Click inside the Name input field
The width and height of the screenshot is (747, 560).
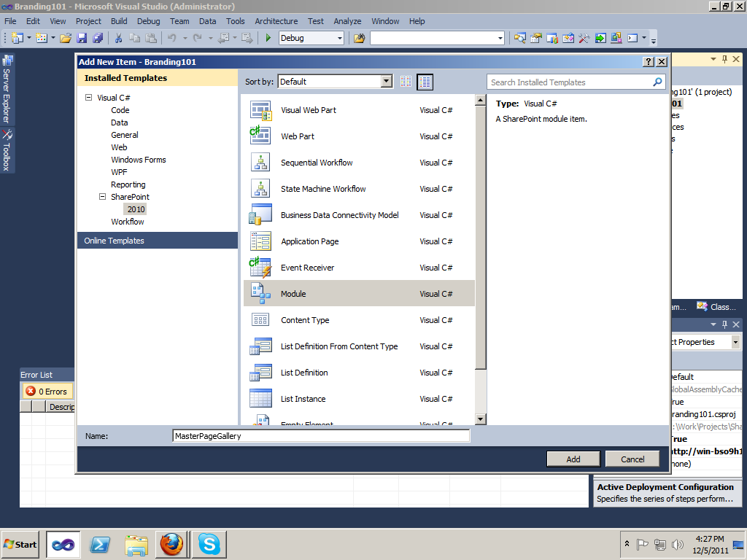pyautogui.click(x=321, y=435)
